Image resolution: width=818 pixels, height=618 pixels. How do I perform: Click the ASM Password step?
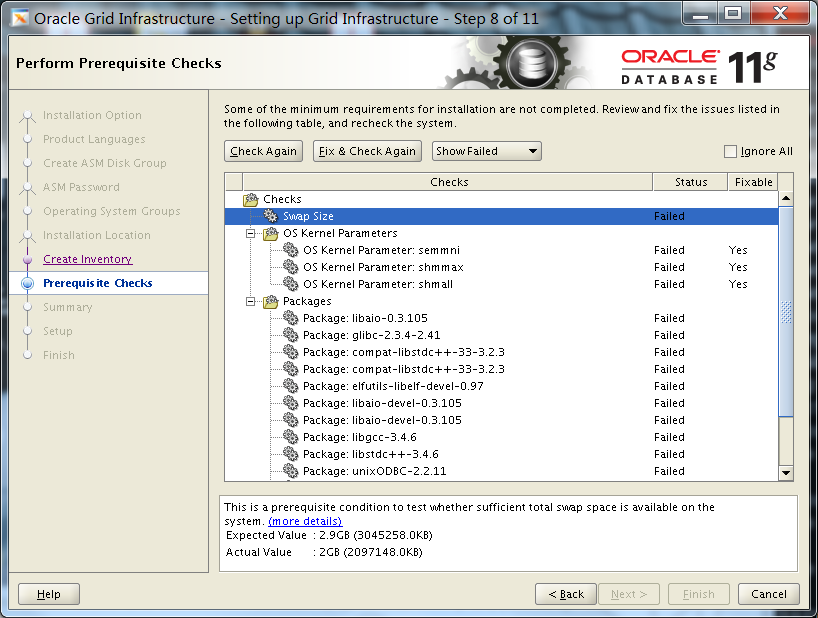(81, 187)
